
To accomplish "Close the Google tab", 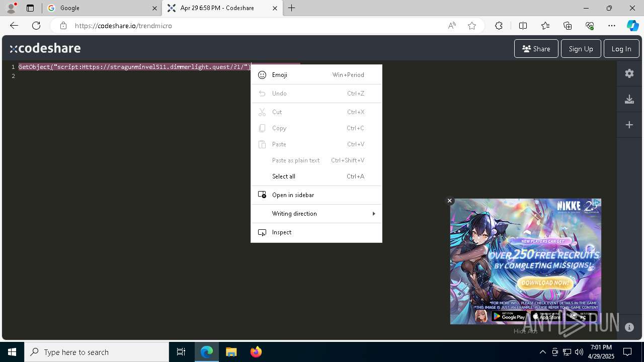I will click(154, 8).
